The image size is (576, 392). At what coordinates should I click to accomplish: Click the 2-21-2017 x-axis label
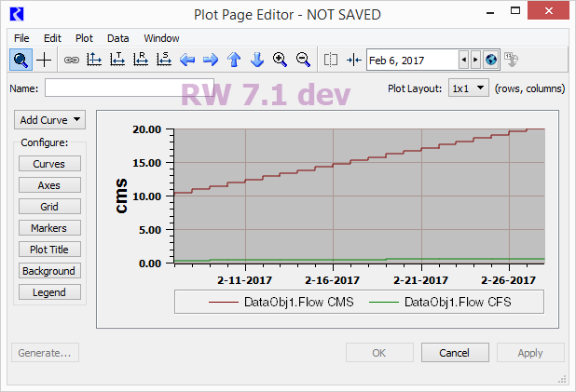coord(420,280)
